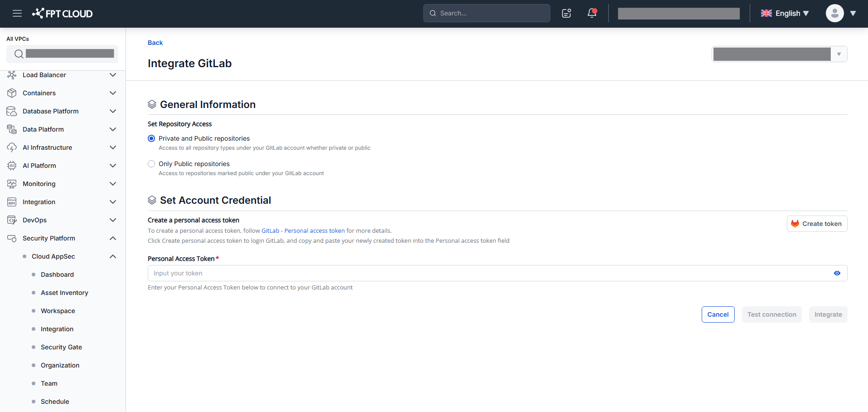The height and width of the screenshot is (412, 868).
Task: Click the AI Platform chip icon
Action: 12,166
